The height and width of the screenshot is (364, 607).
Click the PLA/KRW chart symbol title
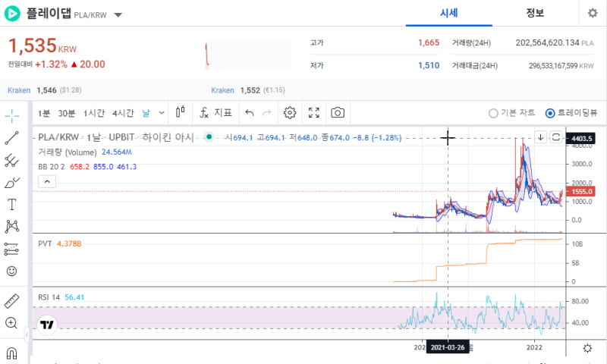pyautogui.click(x=58, y=137)
